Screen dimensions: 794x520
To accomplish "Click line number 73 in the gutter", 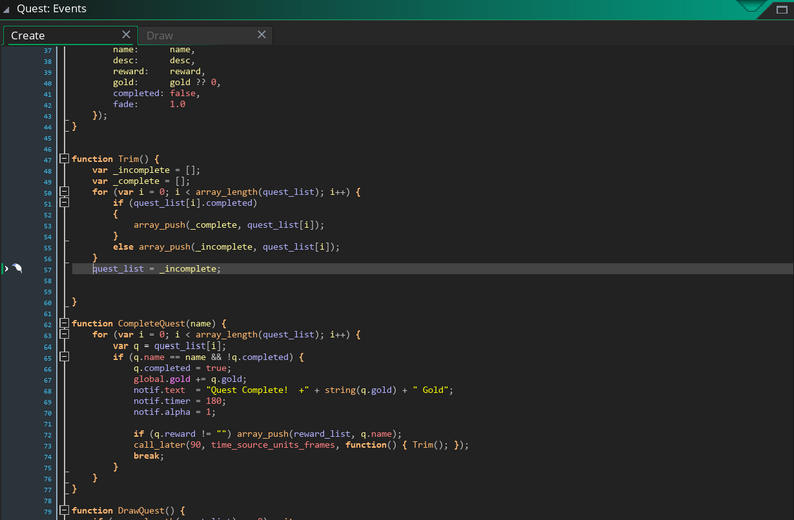I will coord(47,446).
